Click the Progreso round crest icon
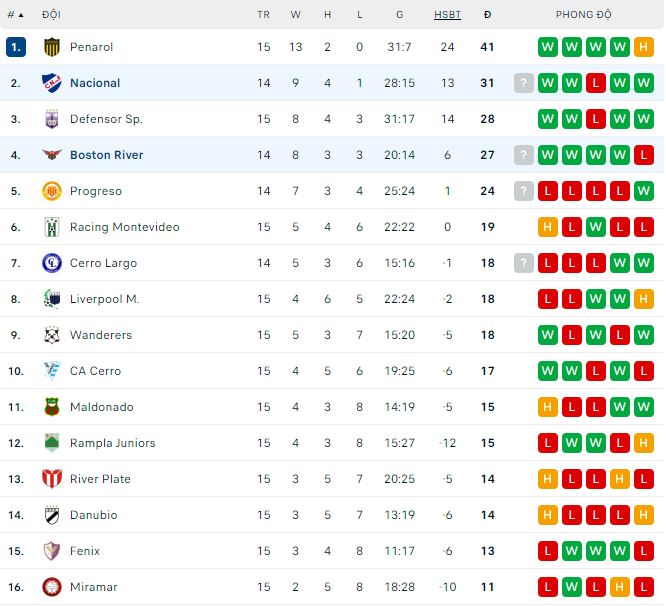The height and width of the screenshot is (606, 666). tap(52, 191)
